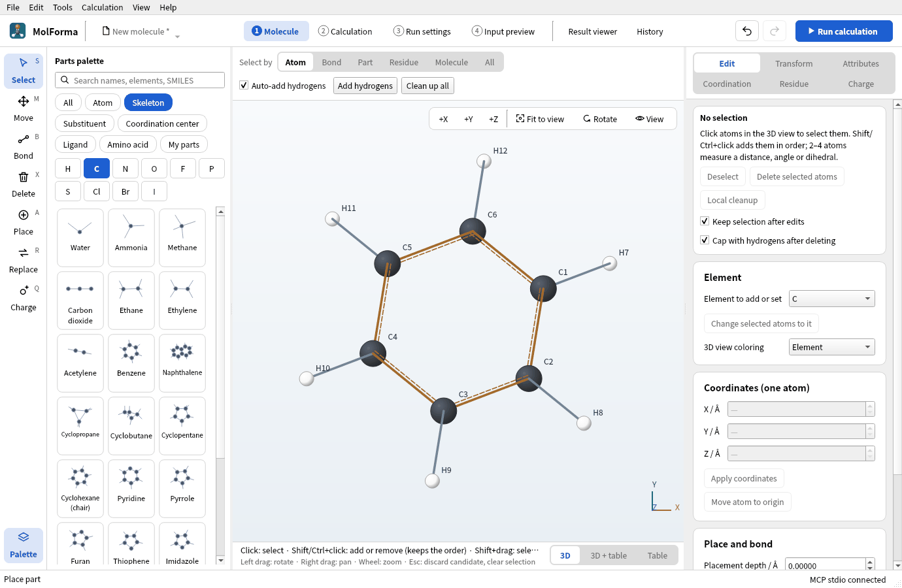
Task: Select the Skeleton palette filter
Action: [148, 103]
